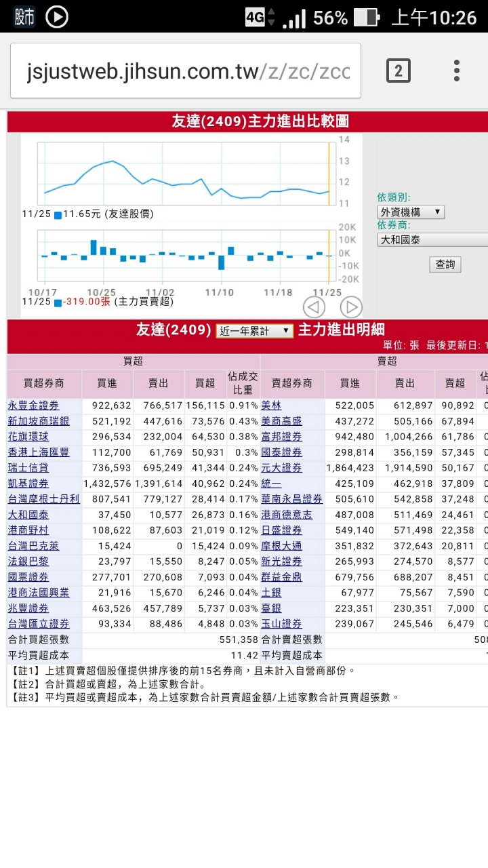This screenshot has width=488, height=868.
Task: Open 華南永昌證券 broker link
Action: click(x=291, y=499)
